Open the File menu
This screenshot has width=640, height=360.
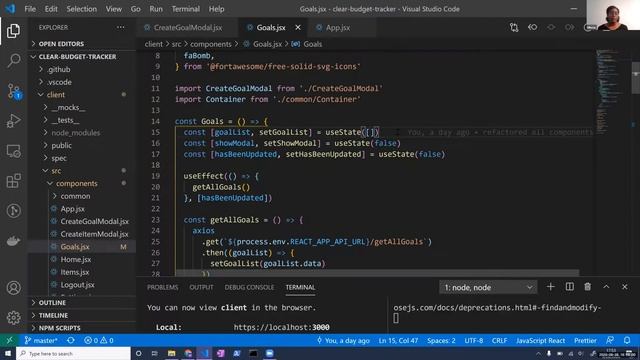click(30, 9)
